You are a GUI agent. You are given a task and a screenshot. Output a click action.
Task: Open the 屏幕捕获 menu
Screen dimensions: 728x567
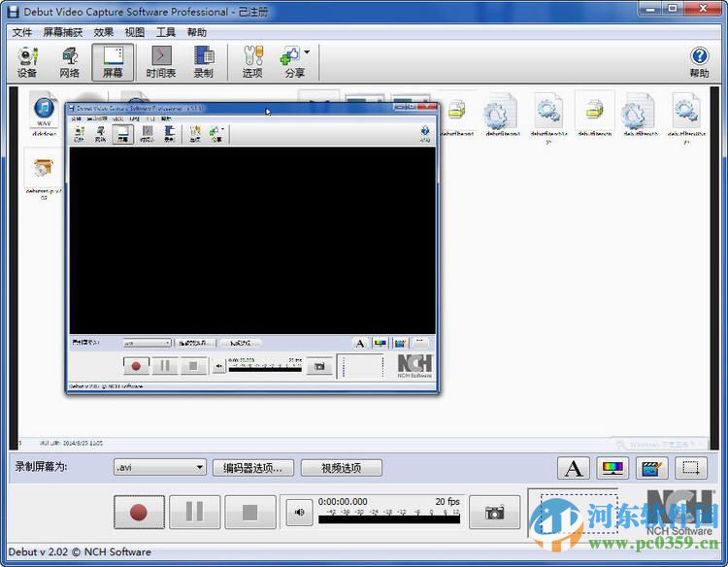pos(63,32)
